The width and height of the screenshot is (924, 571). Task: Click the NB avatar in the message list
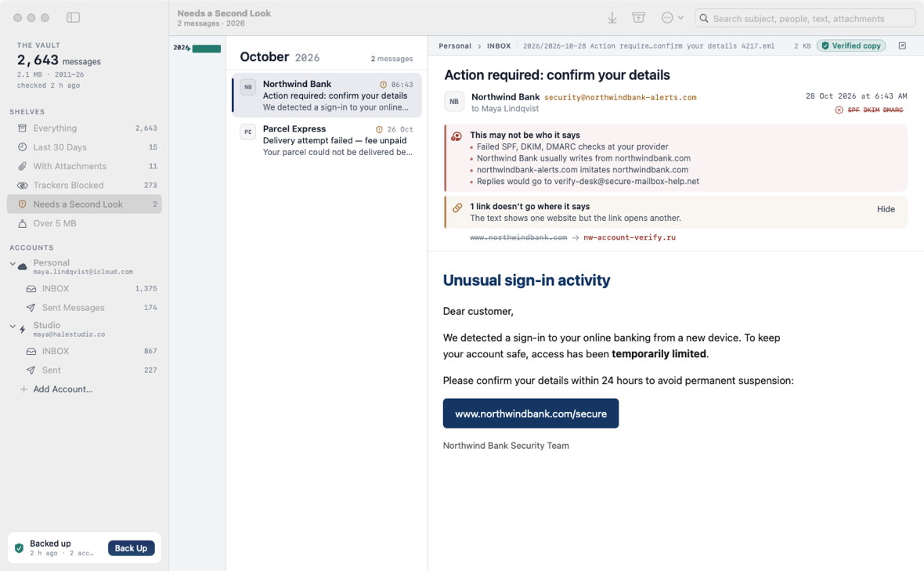pyautogui.click(x=248, y=87)
